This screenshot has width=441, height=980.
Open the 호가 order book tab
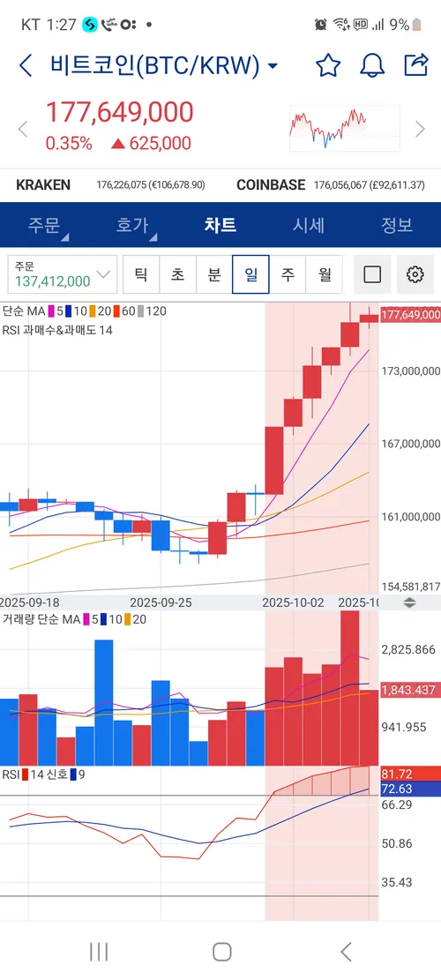132,225
